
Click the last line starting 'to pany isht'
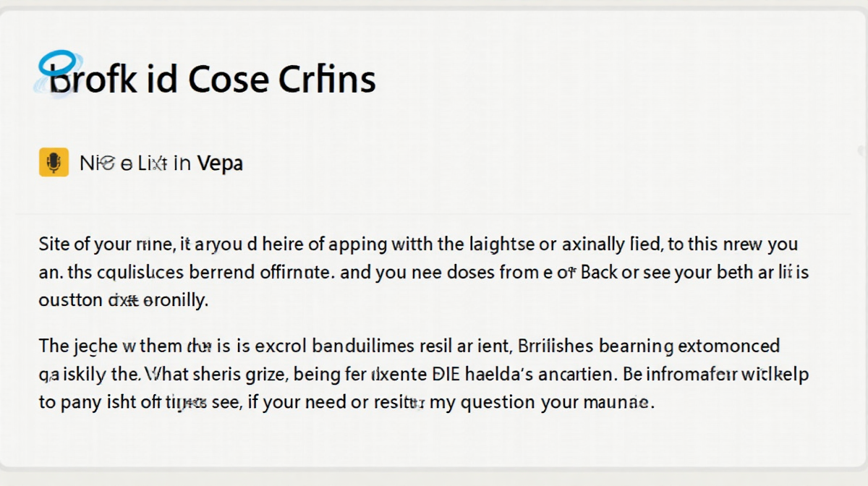click(x=346, y=402)
